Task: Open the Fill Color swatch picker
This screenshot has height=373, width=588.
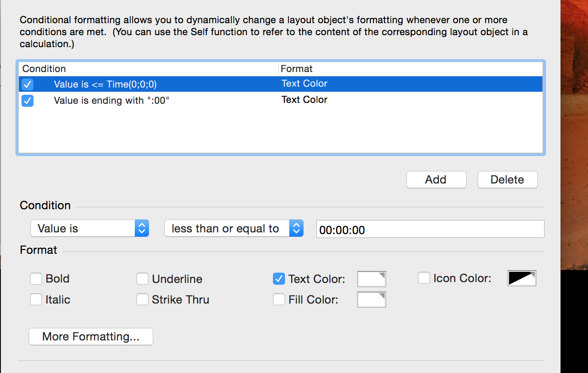Action: tap(372, 300)
